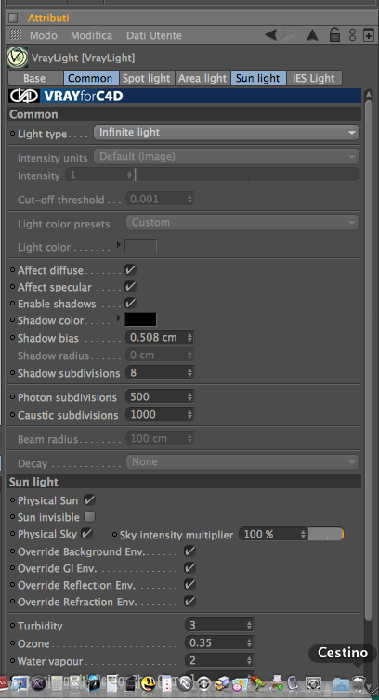The width and height of the screenshot is (379, 700).
Task: Click the Turbidity value field
Action: (219, 625)
